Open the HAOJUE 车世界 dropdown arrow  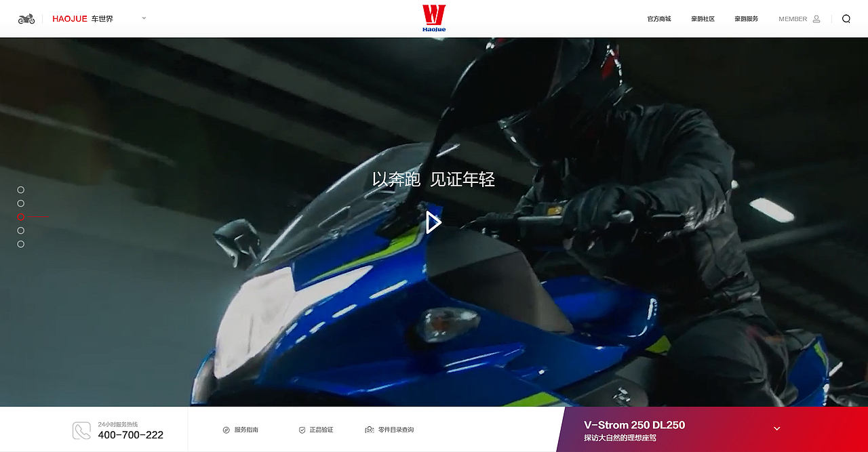click(144, 18)
